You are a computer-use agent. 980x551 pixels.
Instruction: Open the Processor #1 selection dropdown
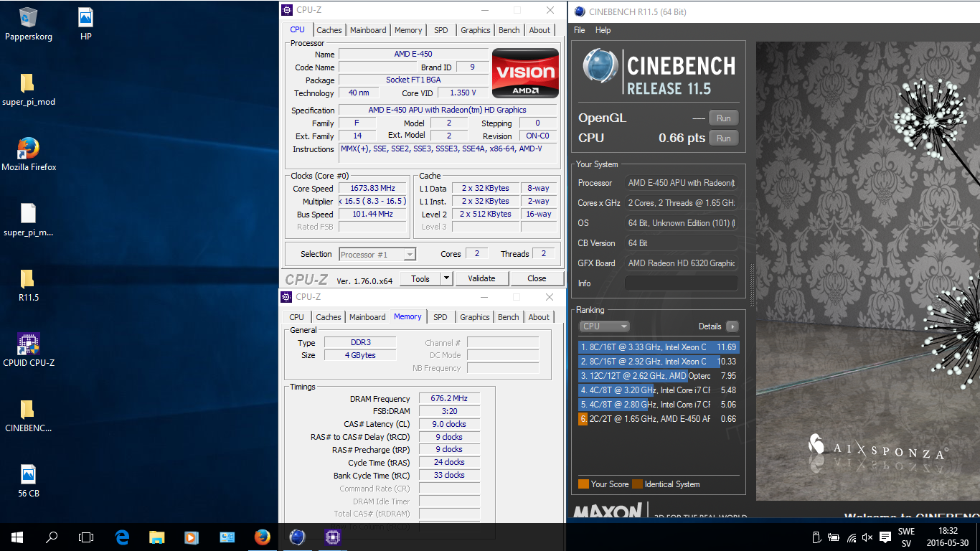(377, 254)
